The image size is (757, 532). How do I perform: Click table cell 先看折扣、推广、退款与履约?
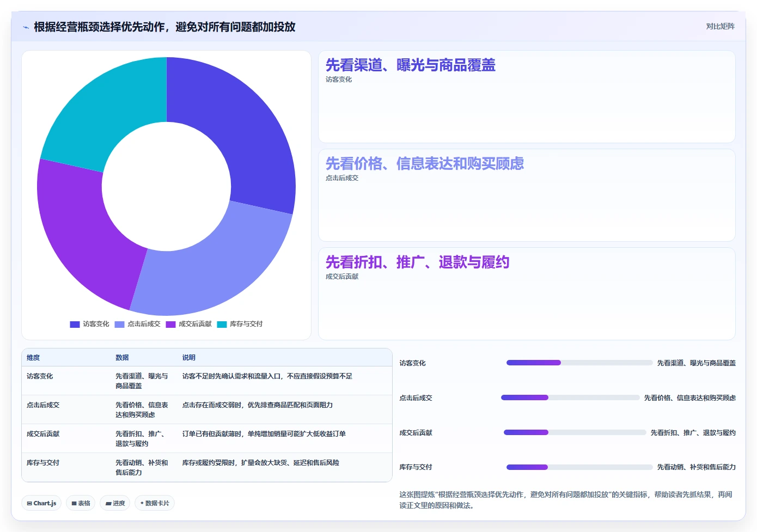click(x=142, y=439)
